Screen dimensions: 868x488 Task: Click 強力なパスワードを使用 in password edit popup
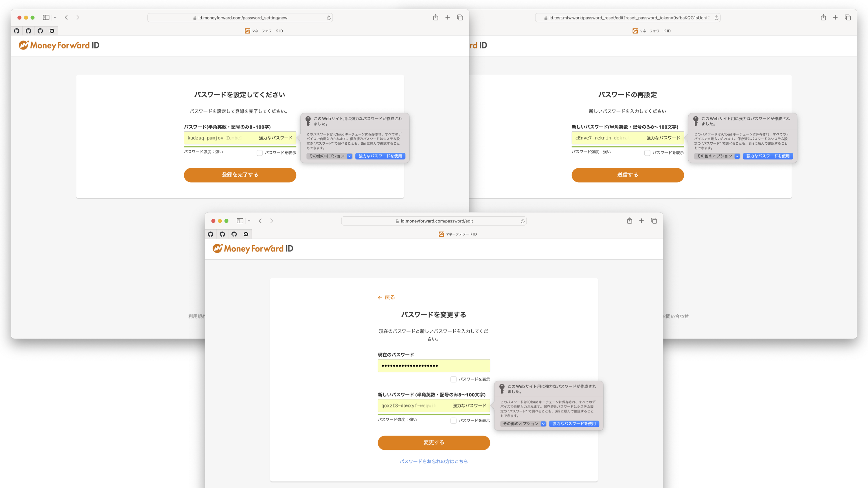[574, 424]
